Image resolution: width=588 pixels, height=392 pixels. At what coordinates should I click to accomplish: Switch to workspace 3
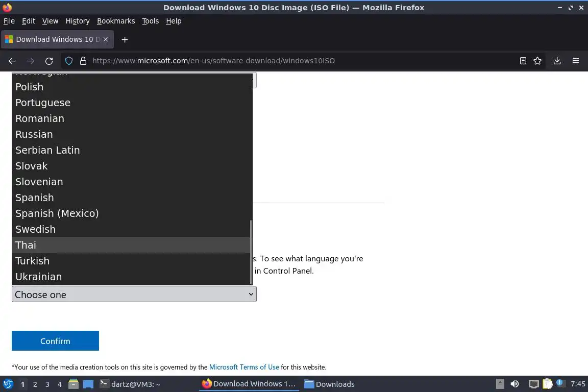47,384
